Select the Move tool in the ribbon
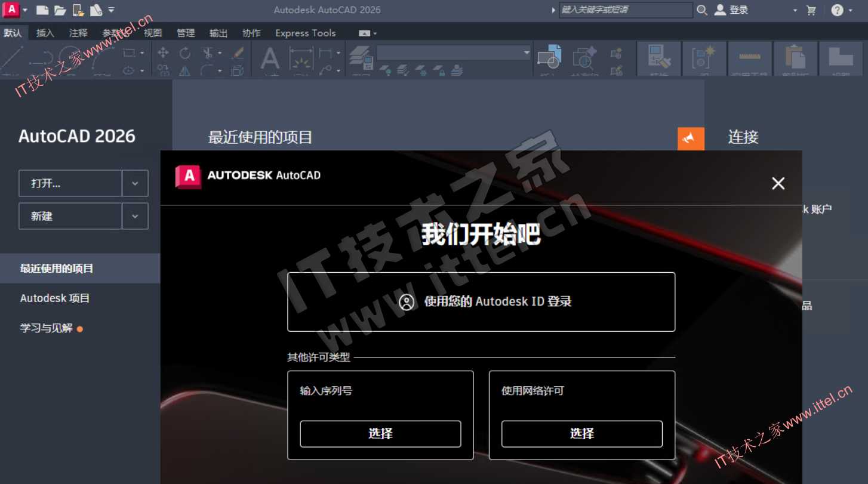 (x=163, y=53)
